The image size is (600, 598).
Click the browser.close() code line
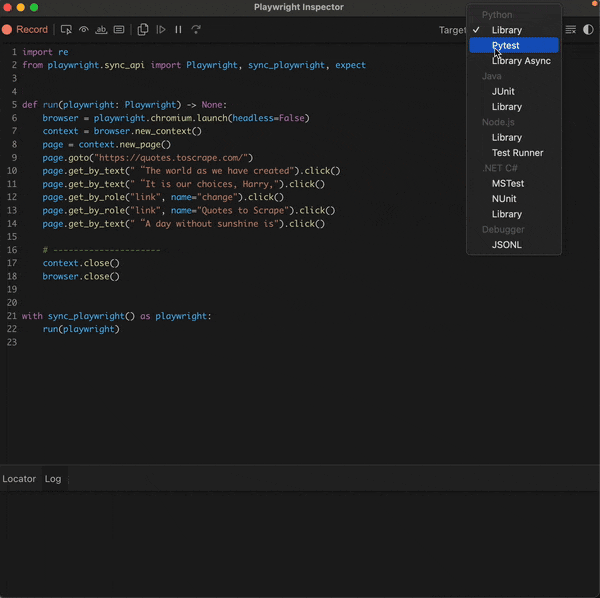[81, 276]
